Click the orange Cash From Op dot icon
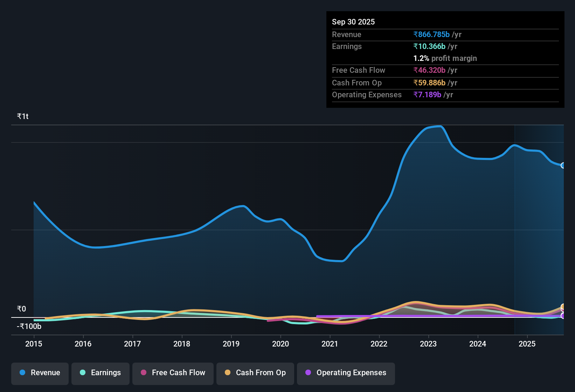The image size is (575, 392). 228,373
